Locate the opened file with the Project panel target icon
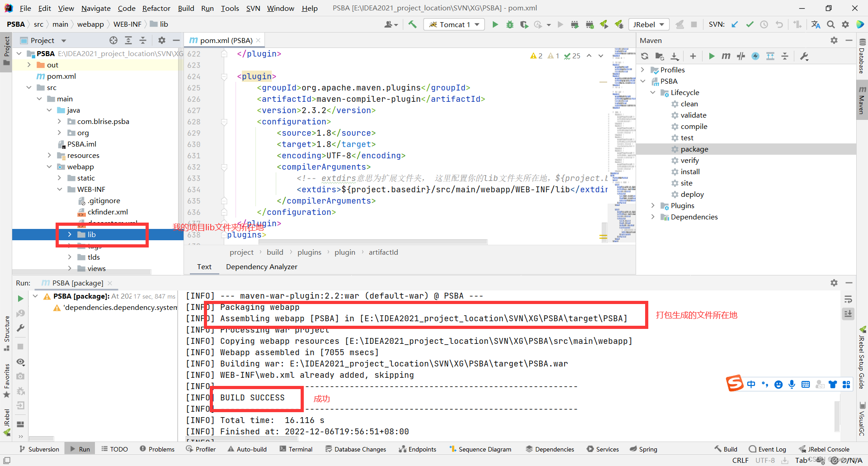868x466 pixels. (x=113, y=40)
